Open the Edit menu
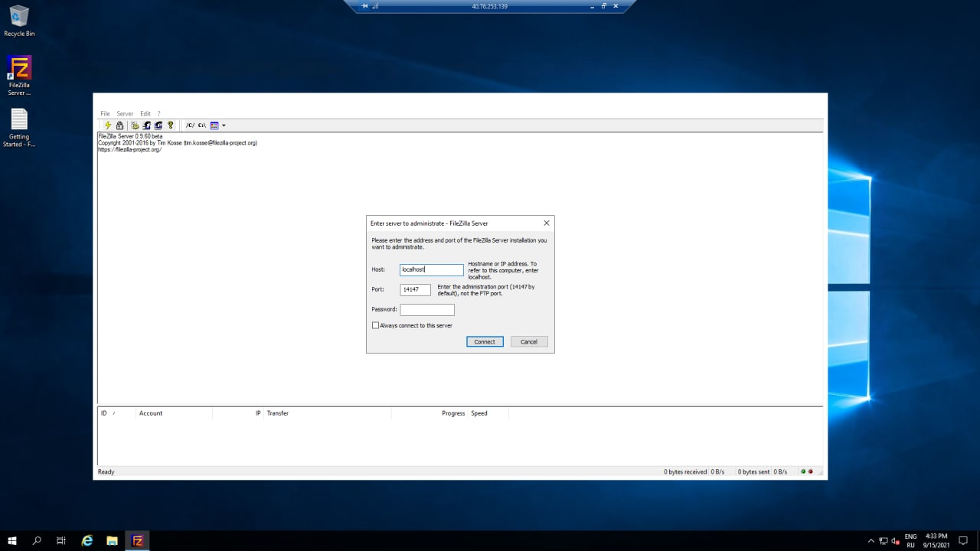980x551 pixels. click(145, 114)
